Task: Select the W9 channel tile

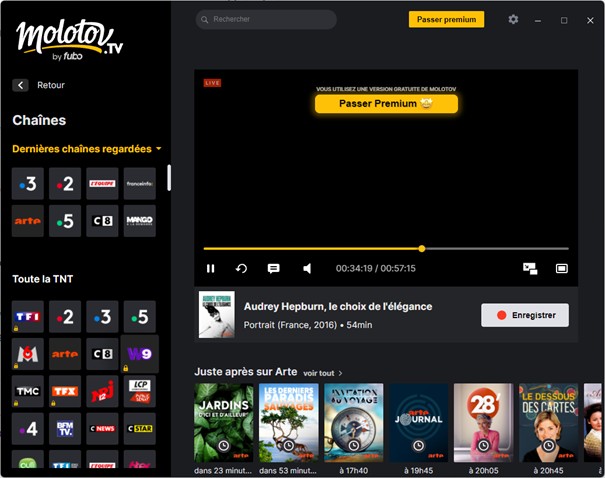Action: (138, 353)
